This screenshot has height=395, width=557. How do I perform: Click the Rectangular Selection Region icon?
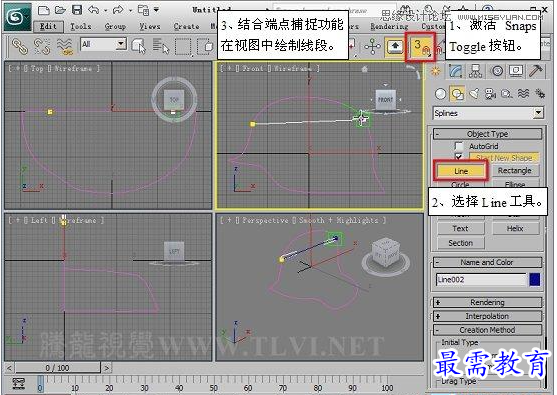coord(184,47)
